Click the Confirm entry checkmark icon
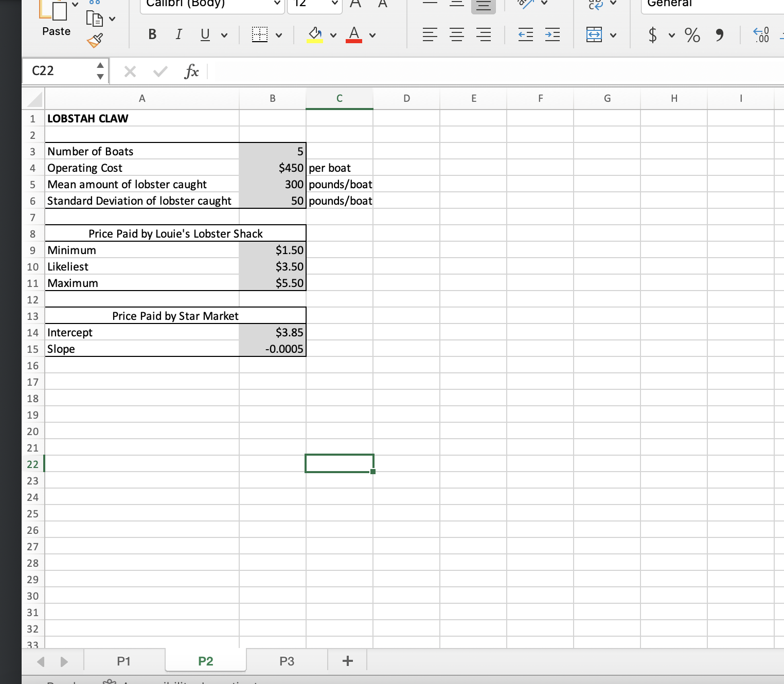784x684 pixels. coord(161,71)
